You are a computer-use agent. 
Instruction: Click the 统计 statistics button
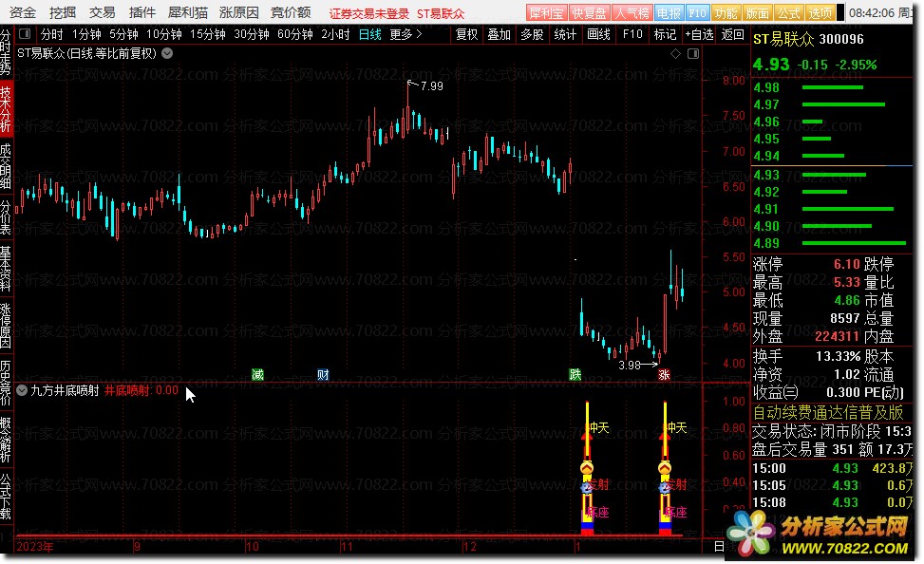pyautogui.click(x=565, y=35)
